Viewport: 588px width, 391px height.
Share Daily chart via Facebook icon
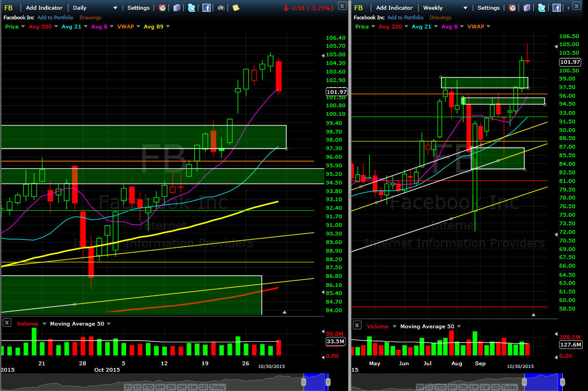[206, 8]
